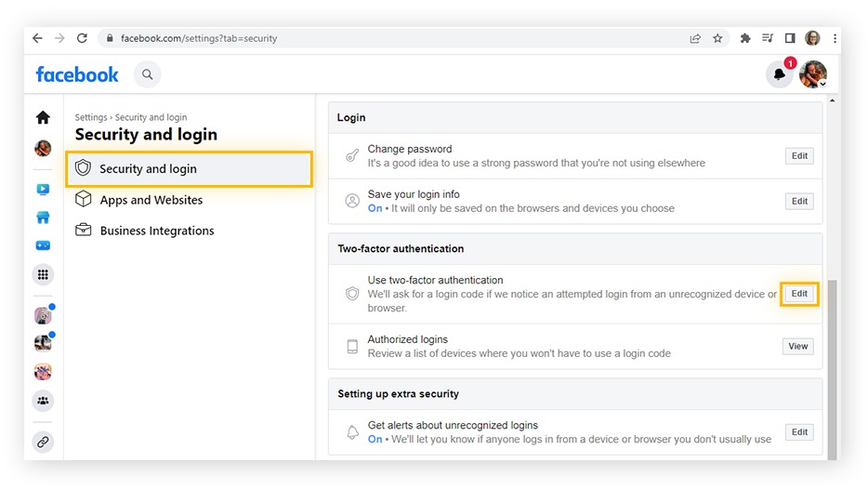
Task: Bookmark this page with the star icon
Action: [x=717, y=38]
